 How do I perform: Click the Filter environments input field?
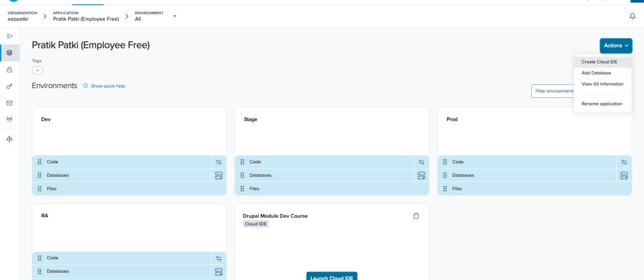[x=551, y=91]
